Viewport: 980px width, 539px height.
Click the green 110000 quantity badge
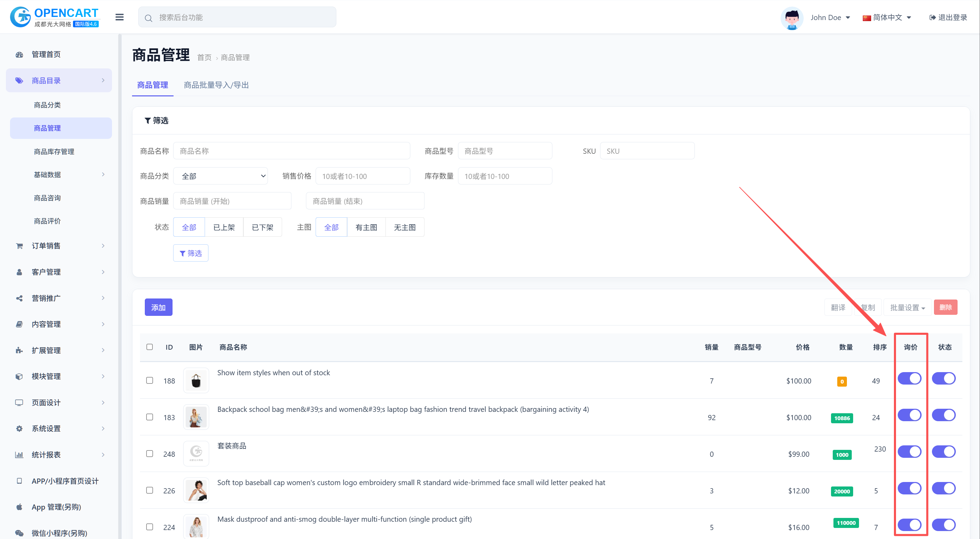click(x=846, y=523)
